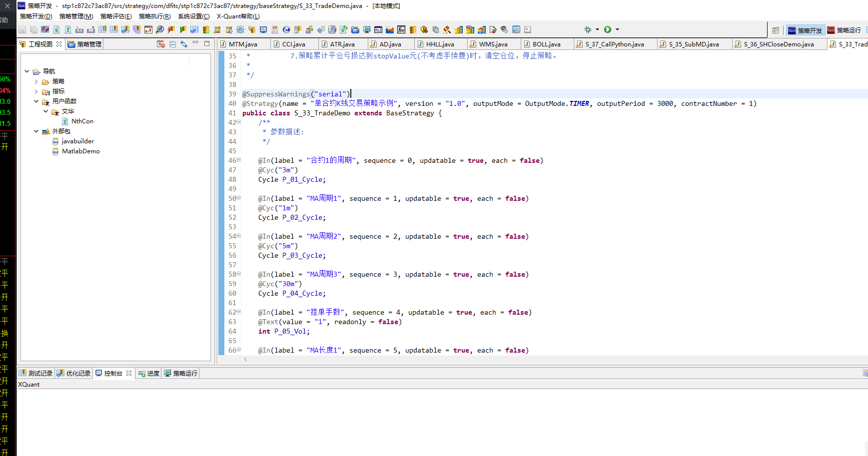Switch to 策略开发 perspective button
868x456 pixels.
(805, 30)
